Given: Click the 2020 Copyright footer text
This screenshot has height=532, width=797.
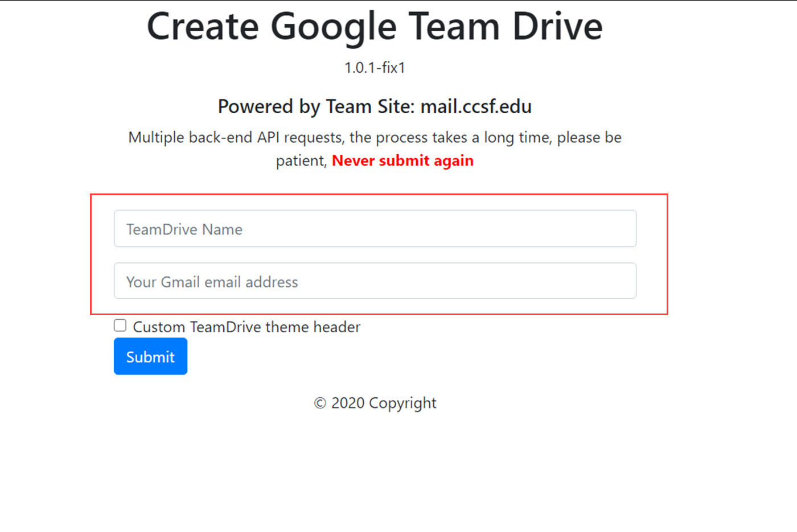Looking at the screenshot, I should pyautogui.click(x=375, y=403).
